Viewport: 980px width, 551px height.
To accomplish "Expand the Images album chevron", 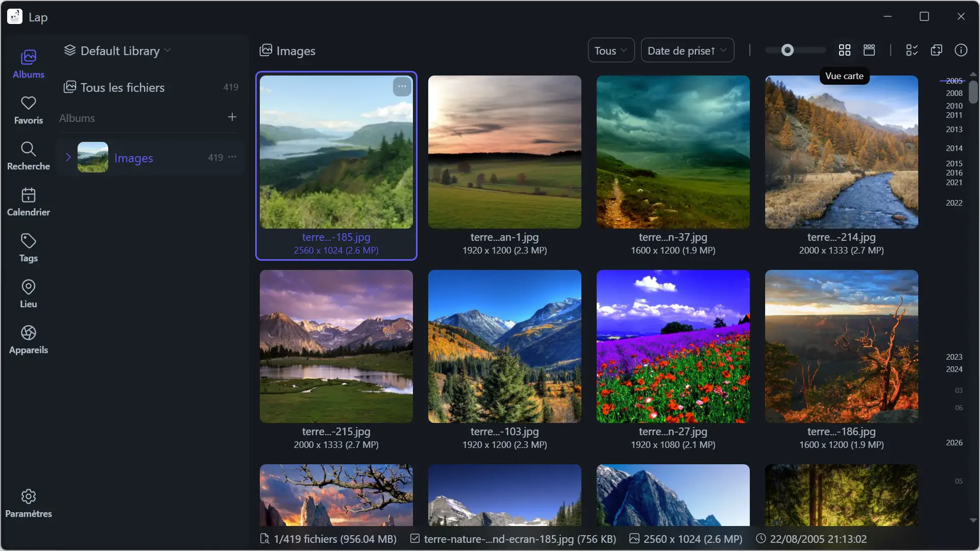I will tap(68, 157).
